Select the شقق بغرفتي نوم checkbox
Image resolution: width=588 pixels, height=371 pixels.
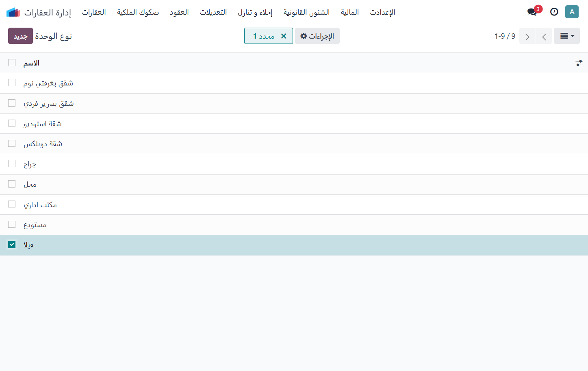12,83
